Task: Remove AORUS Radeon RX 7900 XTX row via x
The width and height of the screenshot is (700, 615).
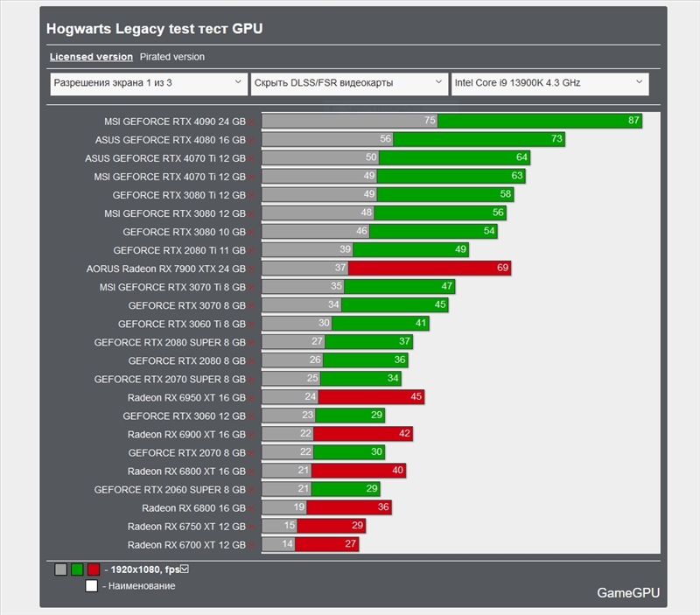Action: coord(252,269)
